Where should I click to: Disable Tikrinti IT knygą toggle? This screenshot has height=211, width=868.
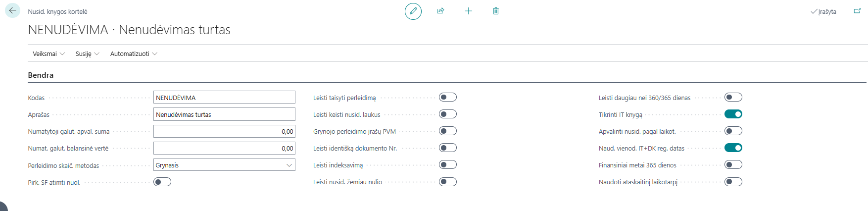pyautogui.click(x=733, y=114)
